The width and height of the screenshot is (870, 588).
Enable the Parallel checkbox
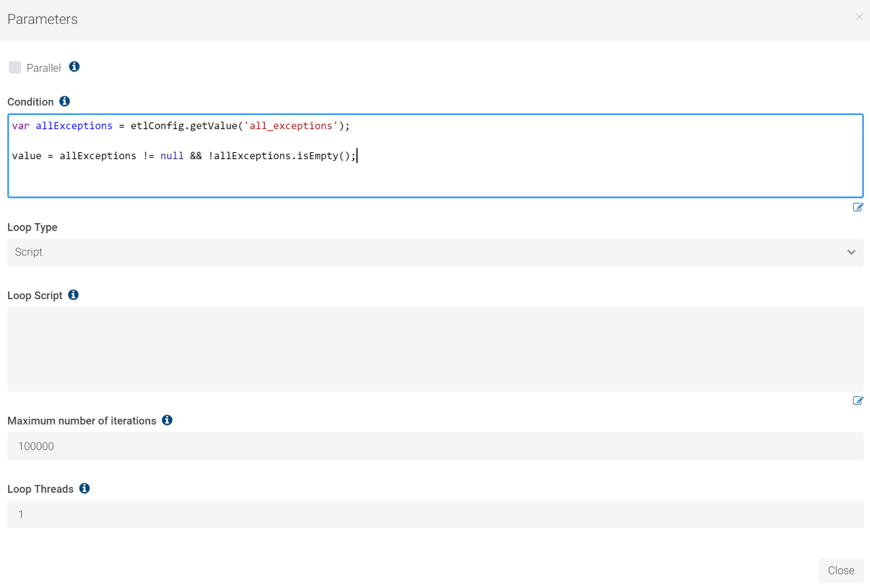pos(15,67)
